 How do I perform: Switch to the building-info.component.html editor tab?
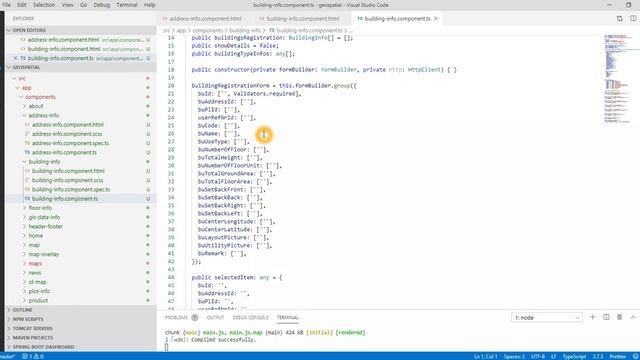[302, 19]
